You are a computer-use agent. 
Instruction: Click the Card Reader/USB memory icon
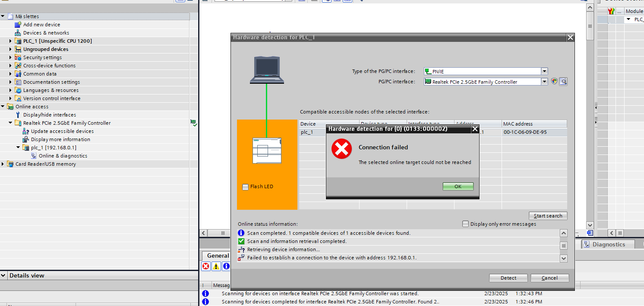10,164
